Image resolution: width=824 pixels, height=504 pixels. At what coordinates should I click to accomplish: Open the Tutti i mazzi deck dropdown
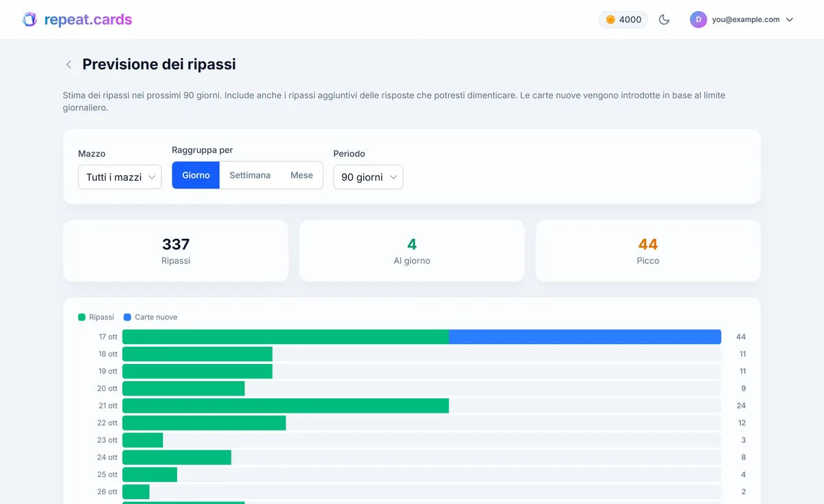(x=120, y=177)
